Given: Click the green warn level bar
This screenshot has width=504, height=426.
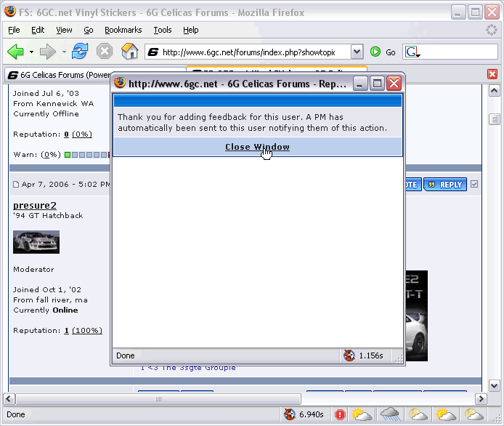Looking at the screenshot, I should tap(68, 155).
